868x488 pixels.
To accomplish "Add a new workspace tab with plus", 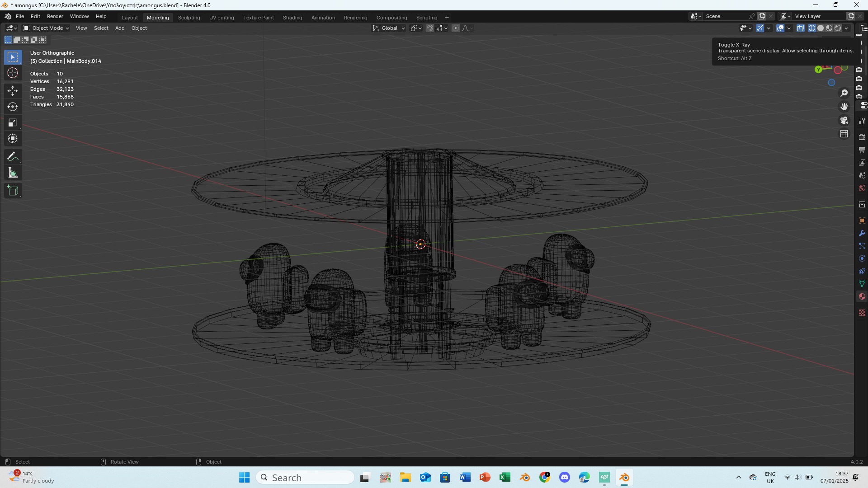I will (x=447, y=18).
